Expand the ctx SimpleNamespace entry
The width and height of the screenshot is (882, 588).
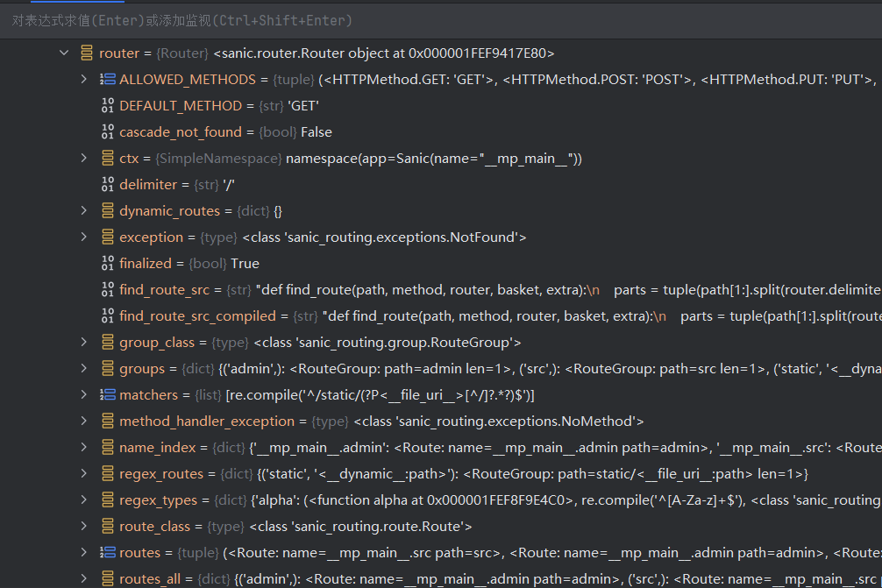(84, 159)
